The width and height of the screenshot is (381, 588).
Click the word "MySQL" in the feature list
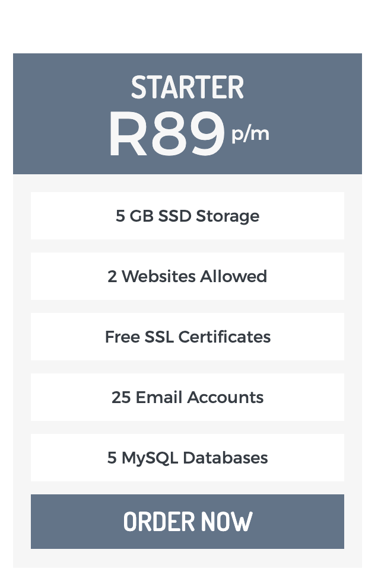click(150, 458)
